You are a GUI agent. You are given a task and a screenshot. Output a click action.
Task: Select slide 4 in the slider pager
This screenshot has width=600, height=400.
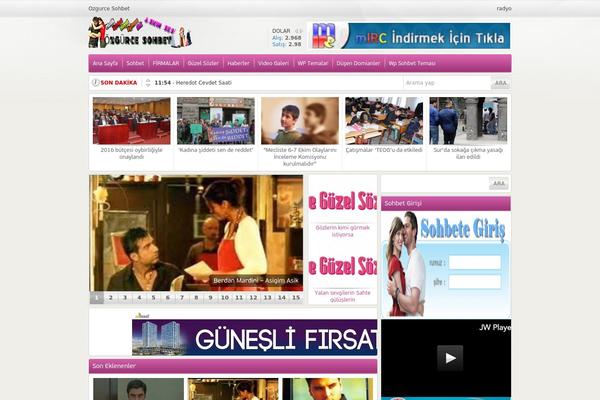click(x=139, y=297)
